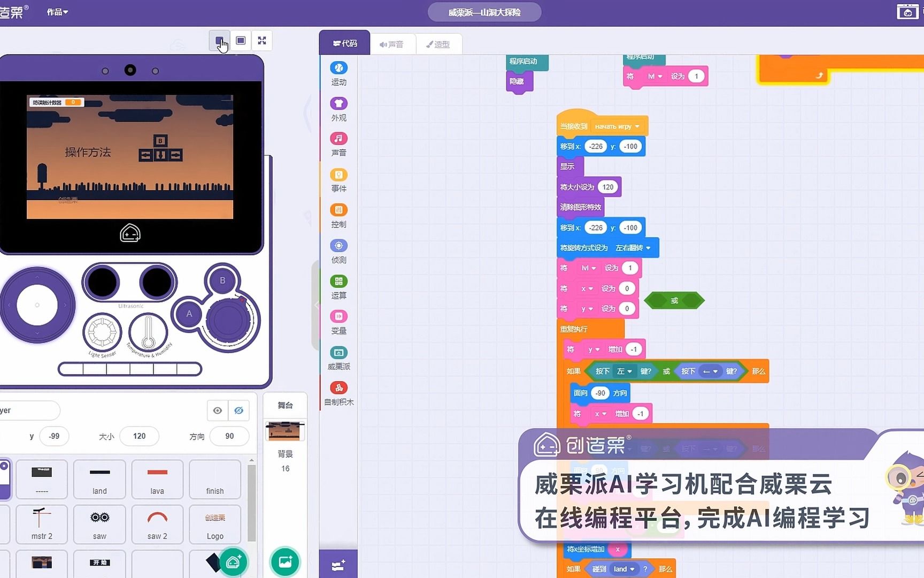The image size is (924, 578).
Task: Select the lava sprite thumbnail
Action: (157, 480)
